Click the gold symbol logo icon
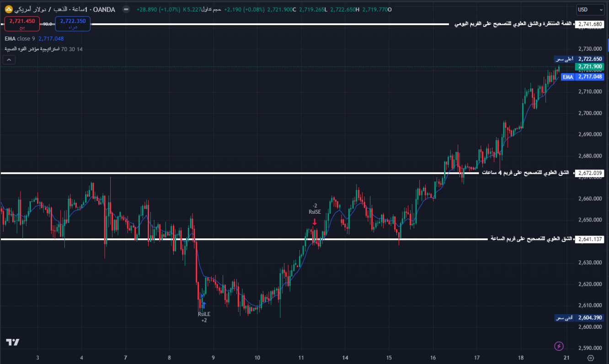 point(8,9)
